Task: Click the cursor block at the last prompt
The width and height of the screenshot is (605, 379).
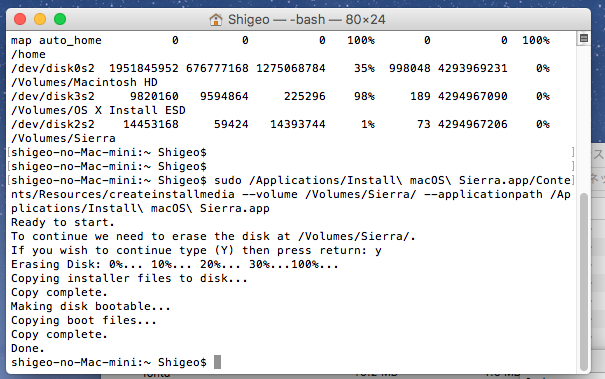Action: [218, 362]
